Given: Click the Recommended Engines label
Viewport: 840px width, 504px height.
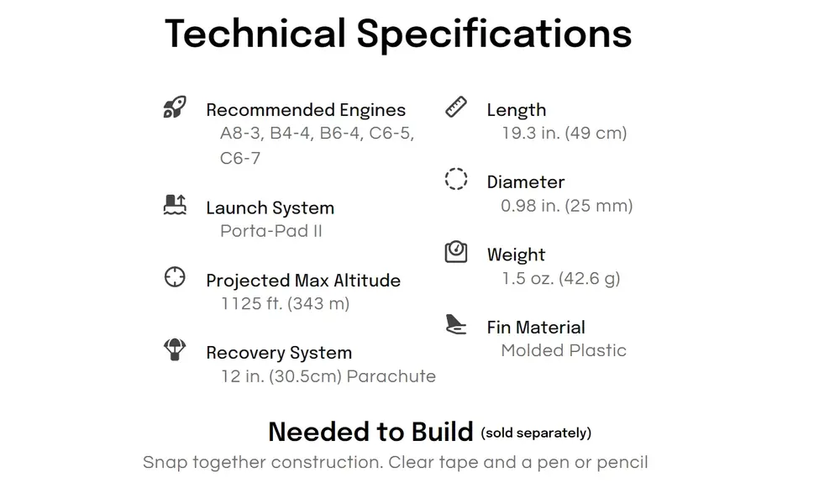Looking at the screenshot, I should (x=306, y=110).
